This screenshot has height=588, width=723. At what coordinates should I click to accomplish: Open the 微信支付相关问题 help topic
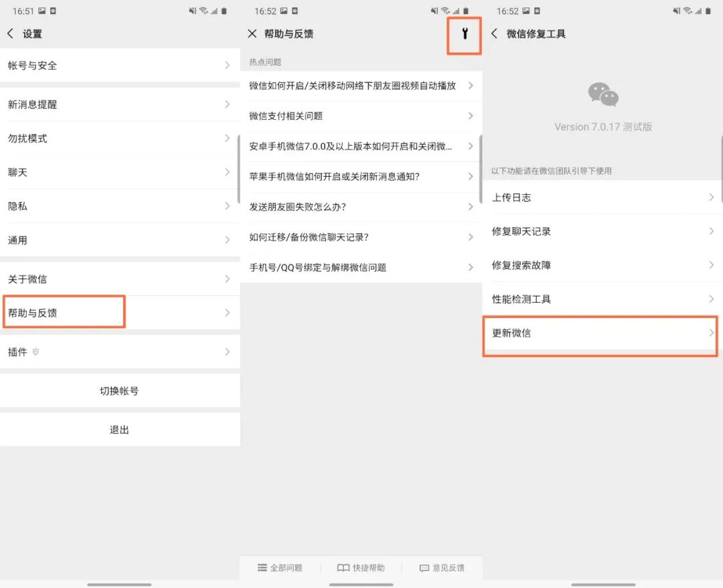pos(361,116)
